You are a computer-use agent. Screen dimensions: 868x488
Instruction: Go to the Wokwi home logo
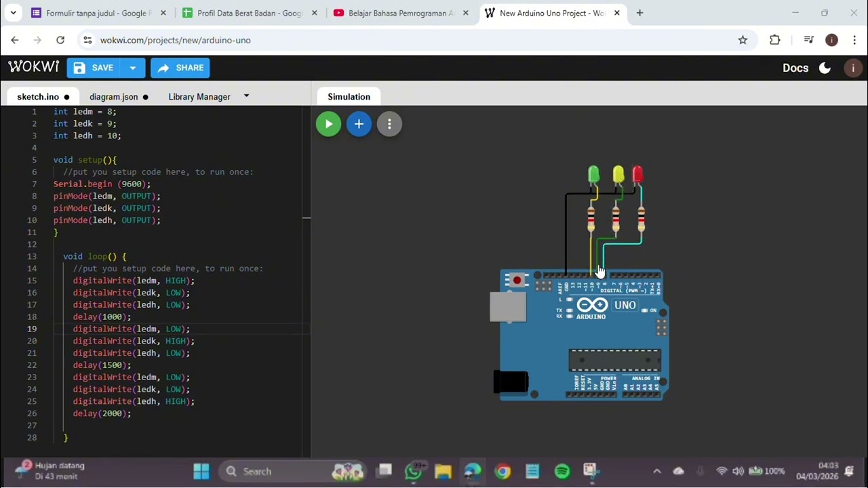(33, 67)
